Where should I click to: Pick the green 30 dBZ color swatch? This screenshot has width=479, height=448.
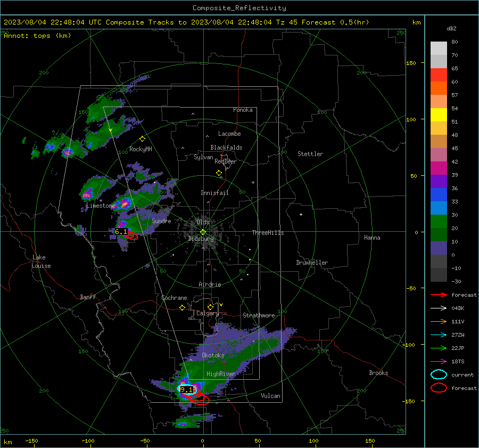(439, 221)
